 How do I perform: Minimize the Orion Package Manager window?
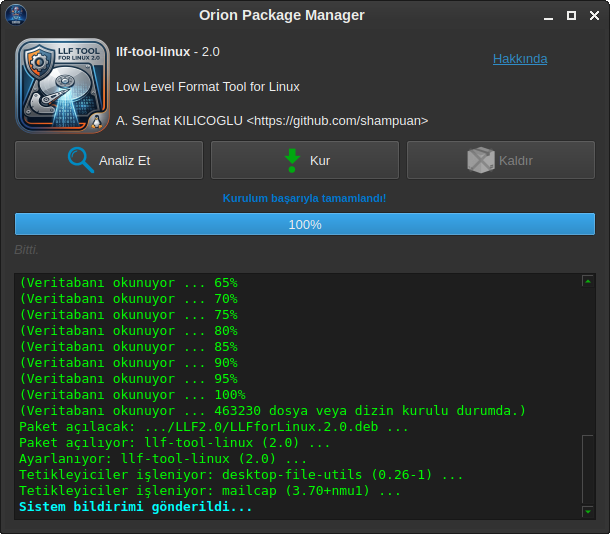tap(547, 16)
